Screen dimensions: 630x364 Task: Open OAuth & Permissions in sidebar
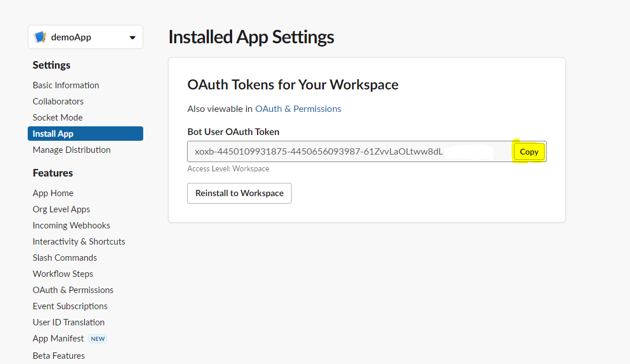(73, 290)
